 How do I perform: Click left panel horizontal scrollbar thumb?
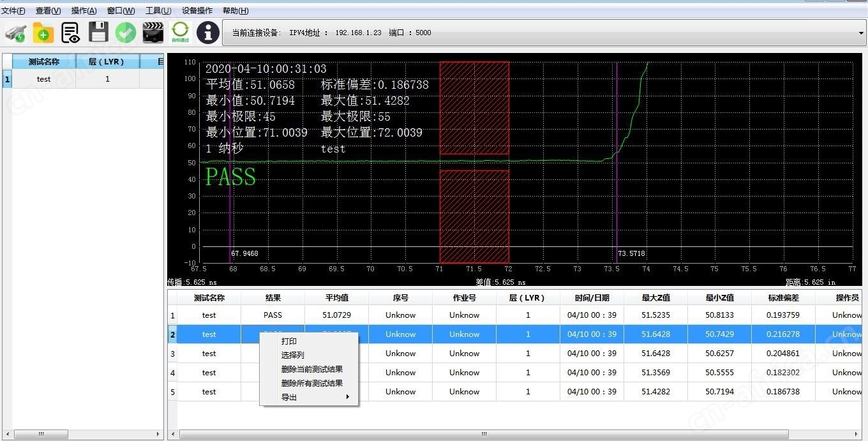(41, 434)
